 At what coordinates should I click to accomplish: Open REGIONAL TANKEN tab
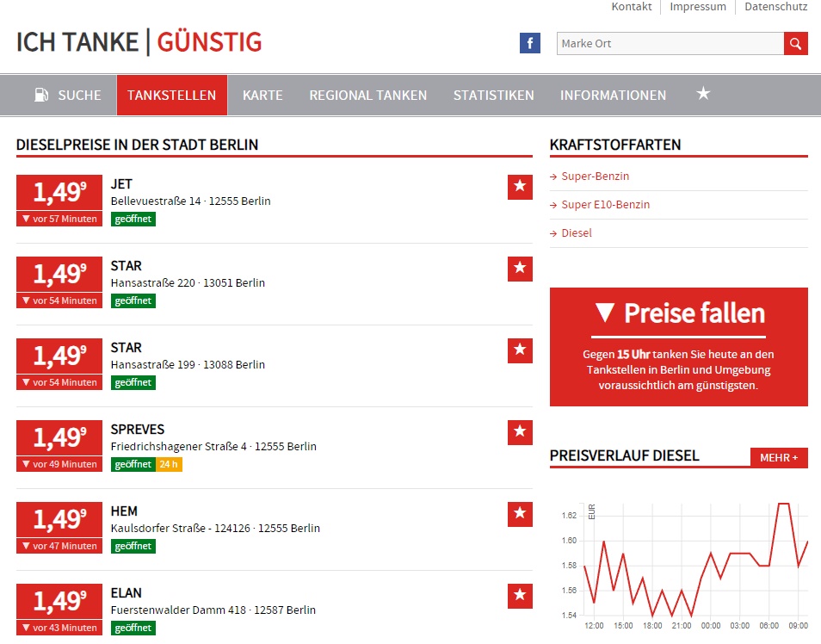(x=368, y=95)
